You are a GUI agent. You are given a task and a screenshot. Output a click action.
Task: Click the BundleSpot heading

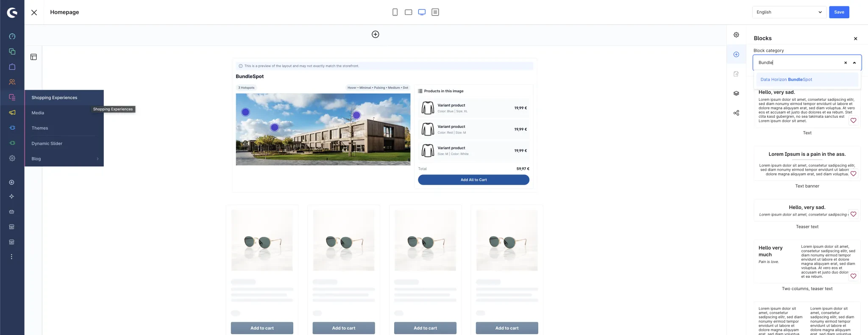coord(250,77)
